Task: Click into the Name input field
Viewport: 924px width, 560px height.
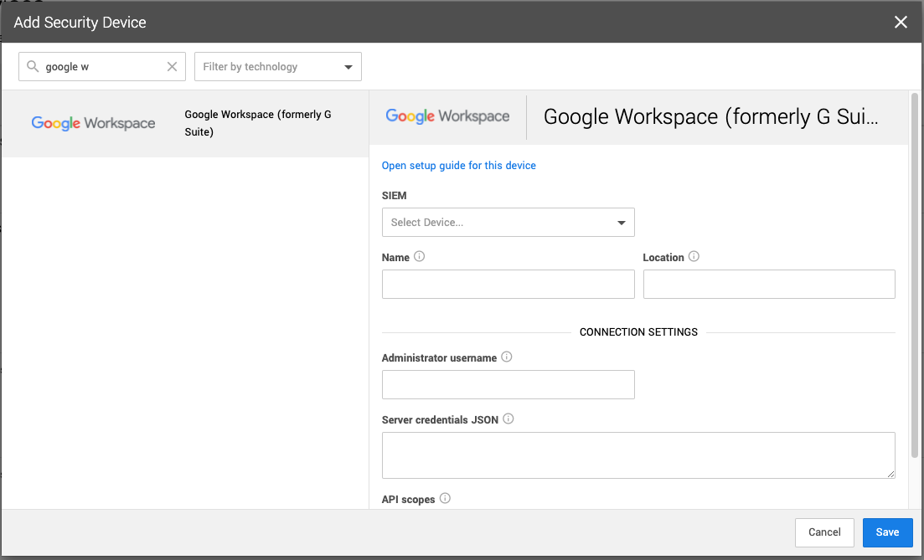Action: tap(508, 285)
